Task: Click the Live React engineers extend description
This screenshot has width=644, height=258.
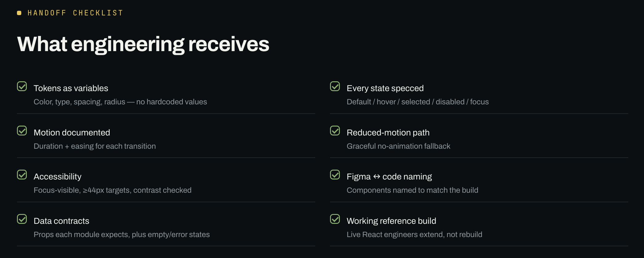Action: coord(414,235)
